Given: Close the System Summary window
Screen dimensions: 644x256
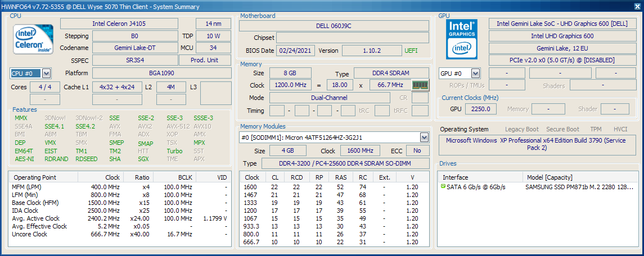Looking at the screenshot, I should point(636,7).
